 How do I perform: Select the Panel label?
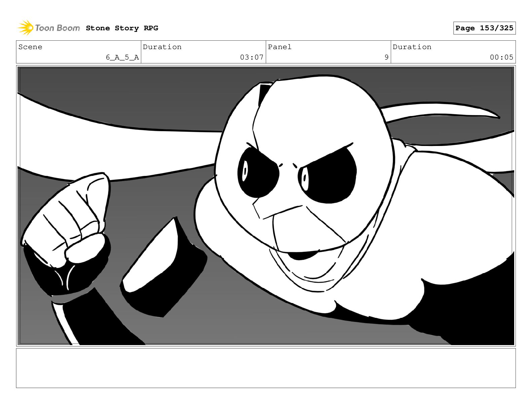(280, 47)
